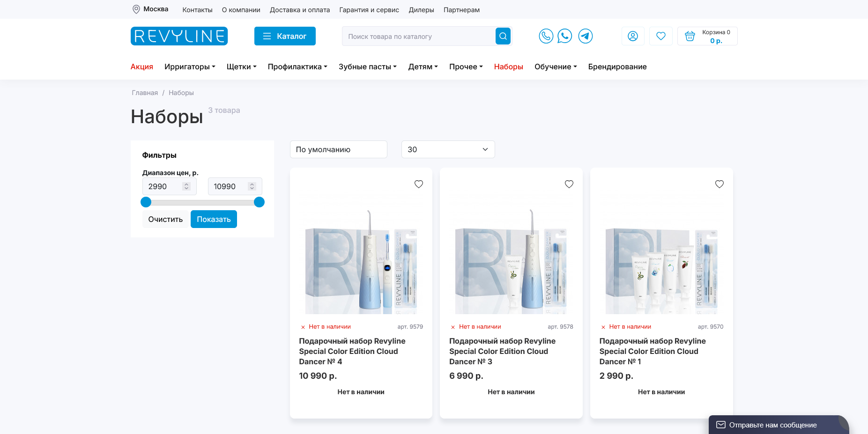868x434 pixels.
Task: Open the Revyline logo homepage
Action: tap(179, 36)
